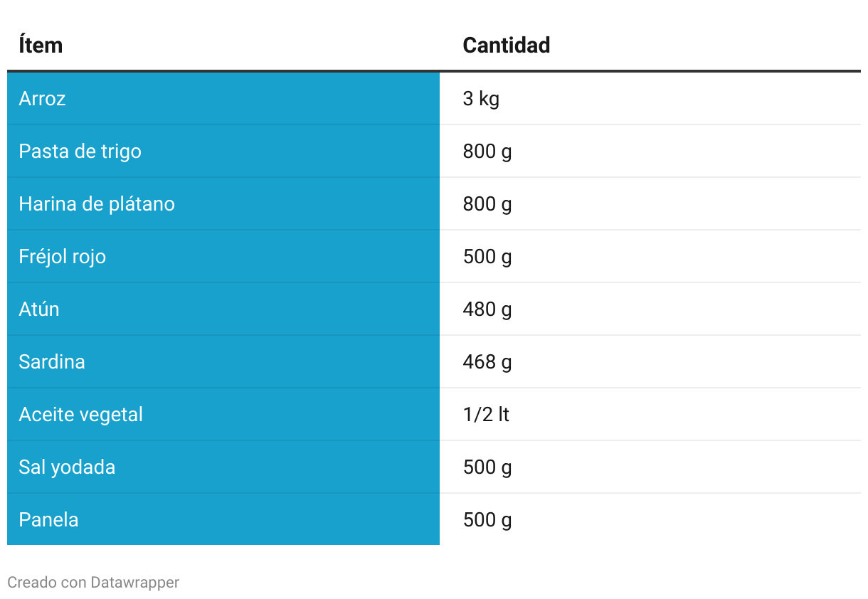Select the Aceite vegetal cell
The width and height of the screenshot is (868, 599).
(223, 414)
